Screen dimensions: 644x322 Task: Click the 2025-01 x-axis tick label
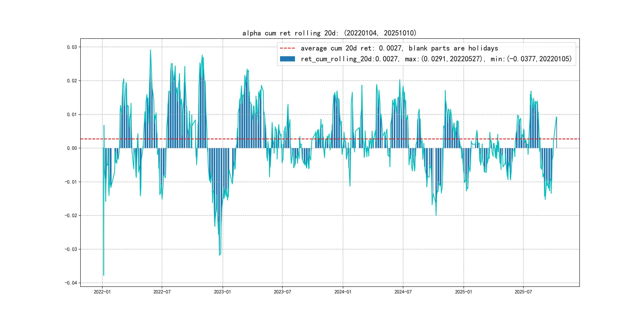[464, 292]
